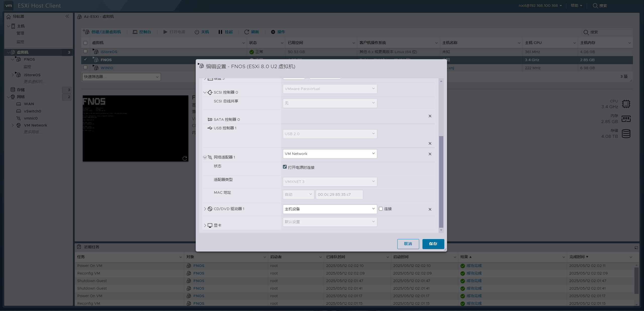This screenshot has width=644, height=311.
Task: Select vmnic0 in the network tree
Action: click(31, 118)
